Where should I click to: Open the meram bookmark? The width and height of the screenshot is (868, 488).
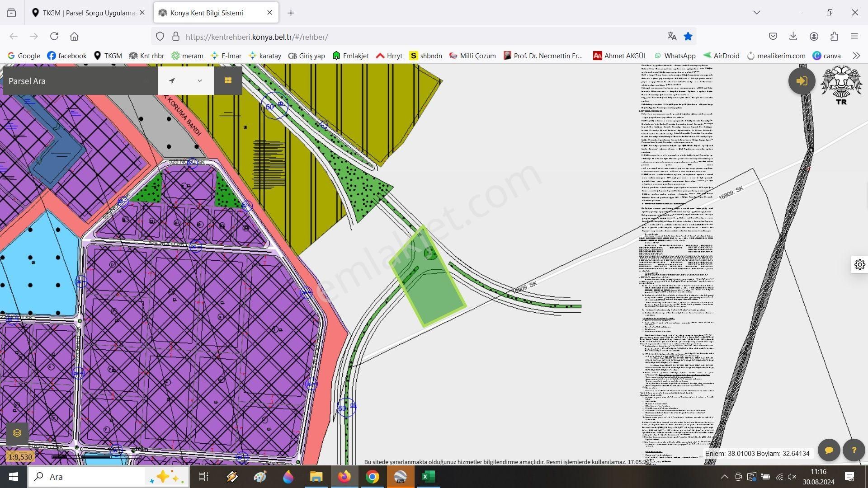tap(187, 56)
